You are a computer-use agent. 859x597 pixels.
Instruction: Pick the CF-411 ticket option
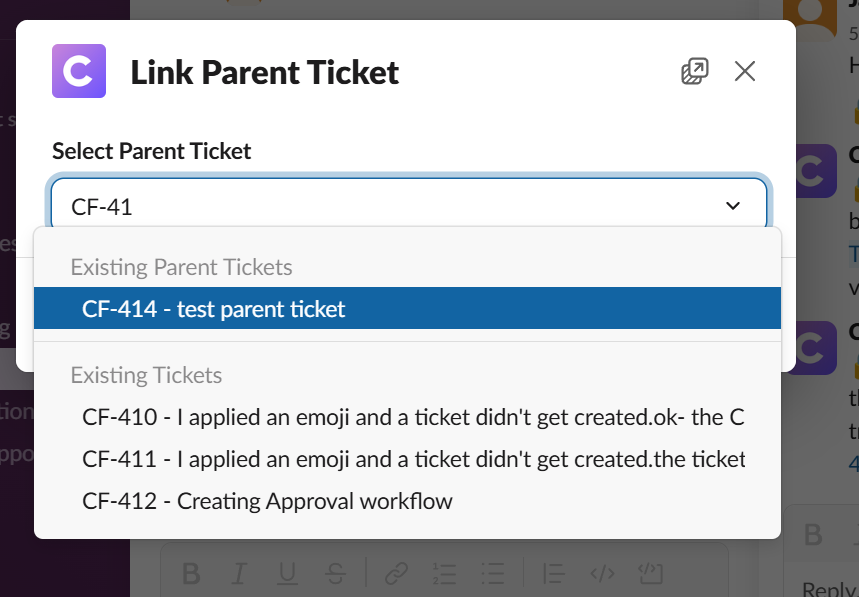413,459
